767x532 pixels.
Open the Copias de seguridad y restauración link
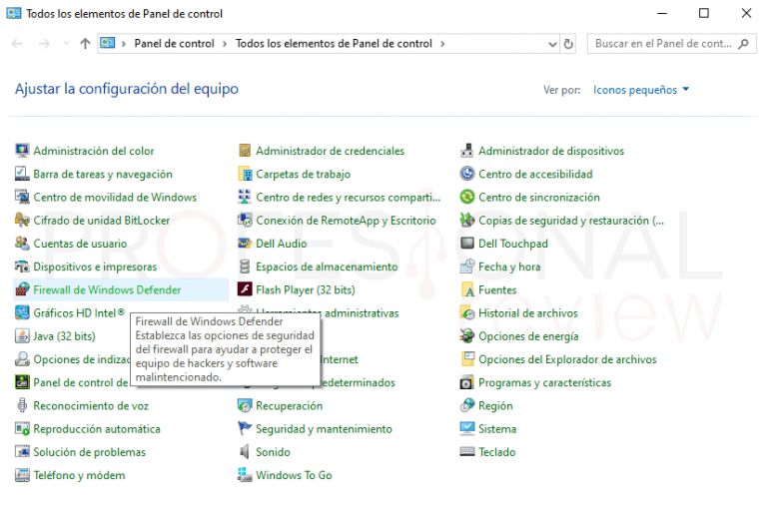571,221
